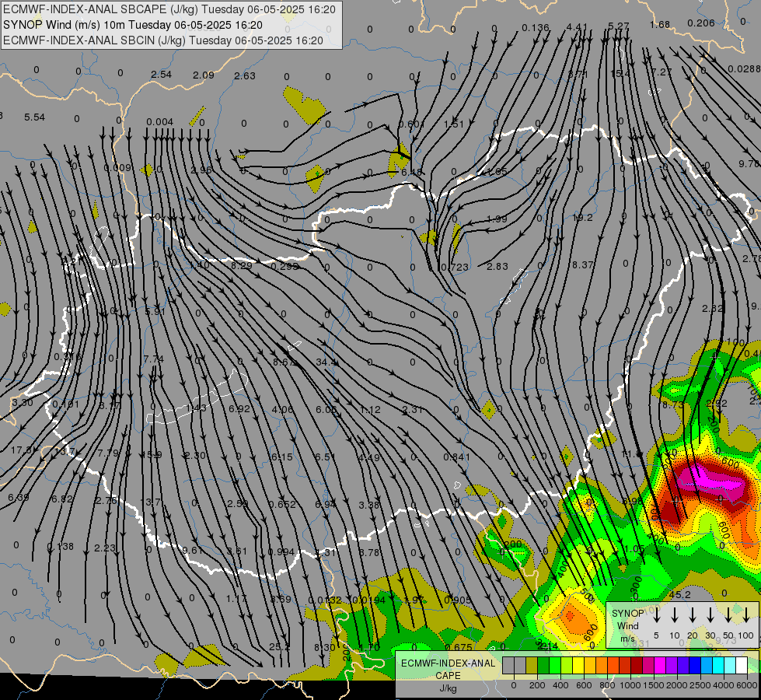Click the map value 2.63
The width and height of the screenshot is (761, 700).
pos(245,75)
